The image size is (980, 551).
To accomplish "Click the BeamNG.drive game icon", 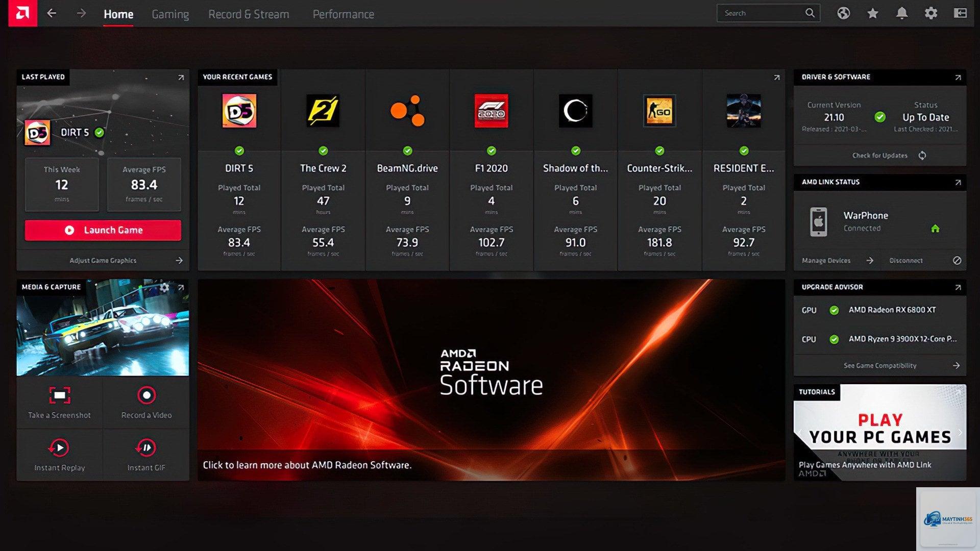I will click(x=407, y=111).
